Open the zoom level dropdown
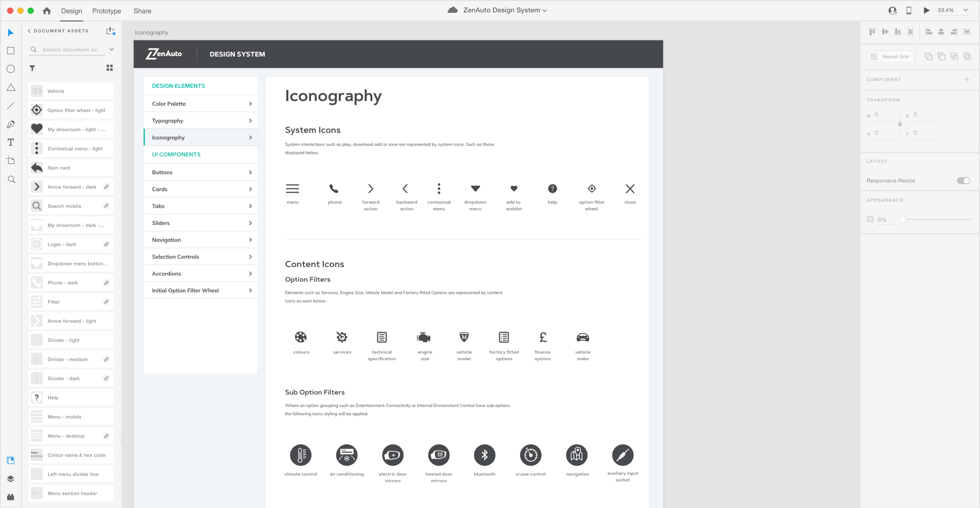Screen dimensions: 980x508 point(966,10)
